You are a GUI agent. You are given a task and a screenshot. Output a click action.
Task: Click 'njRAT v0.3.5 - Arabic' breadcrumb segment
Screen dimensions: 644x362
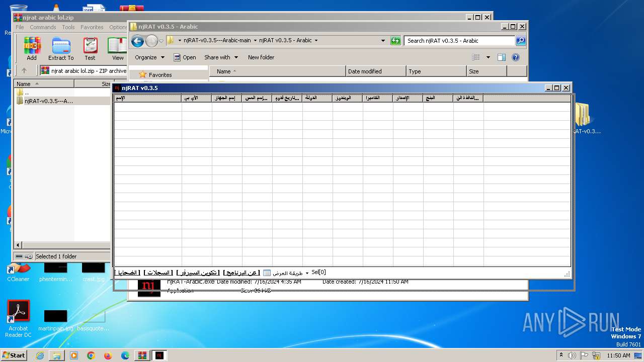[285, 40]
